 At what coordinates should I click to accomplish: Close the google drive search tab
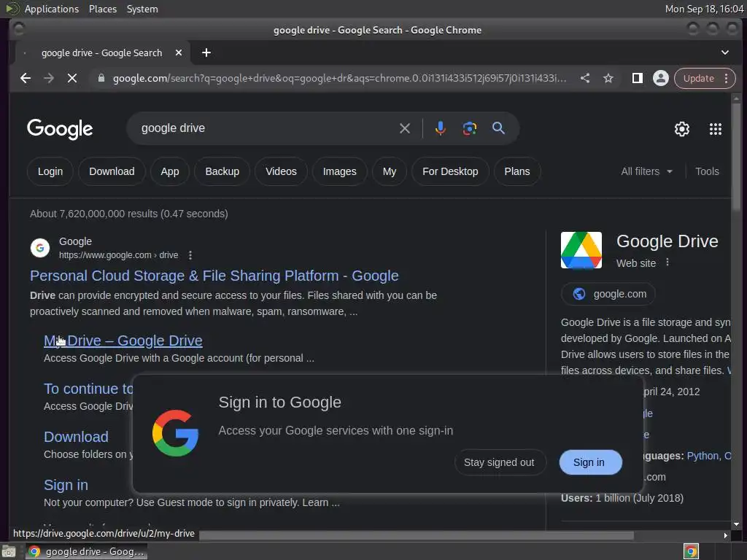click(179, 52)
